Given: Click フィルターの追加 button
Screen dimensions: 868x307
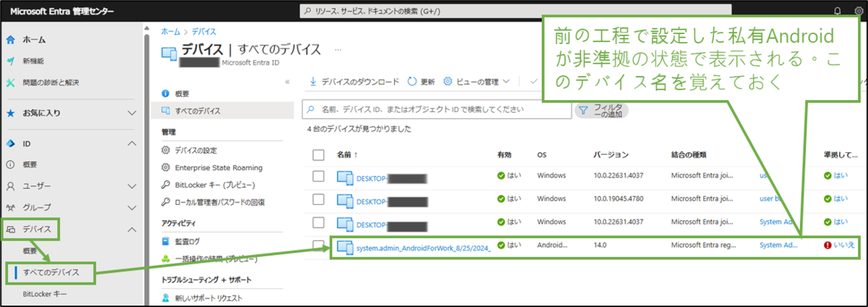Looking at the screenshot, I should [601, 110].
